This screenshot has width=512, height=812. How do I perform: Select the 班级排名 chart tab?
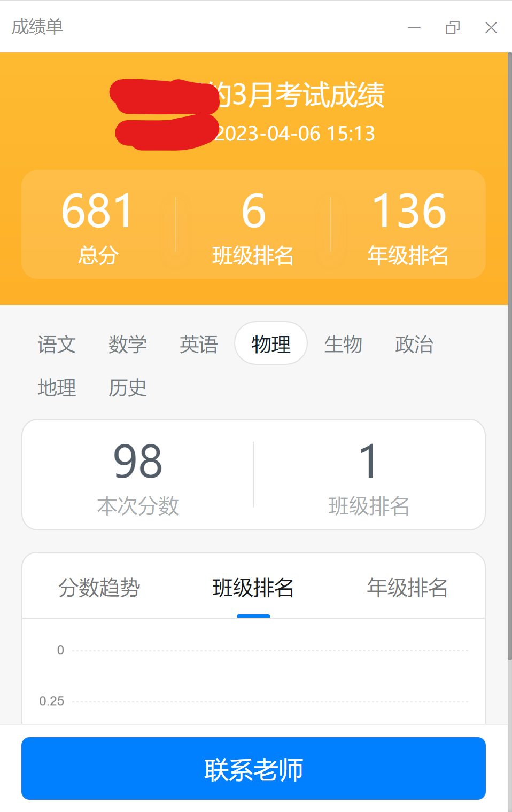(253, 587)
